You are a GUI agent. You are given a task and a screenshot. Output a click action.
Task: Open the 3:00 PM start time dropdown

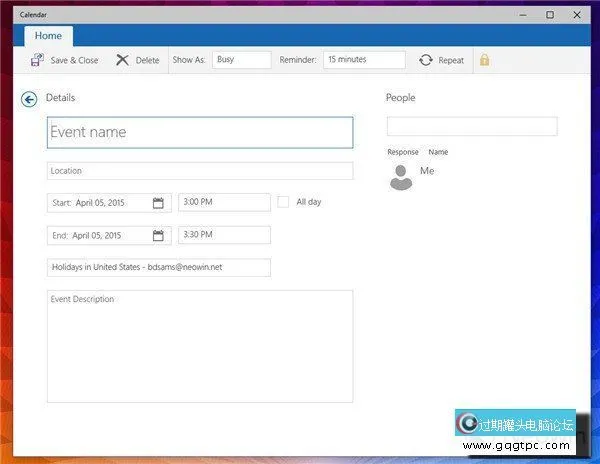tap(224, 203)
